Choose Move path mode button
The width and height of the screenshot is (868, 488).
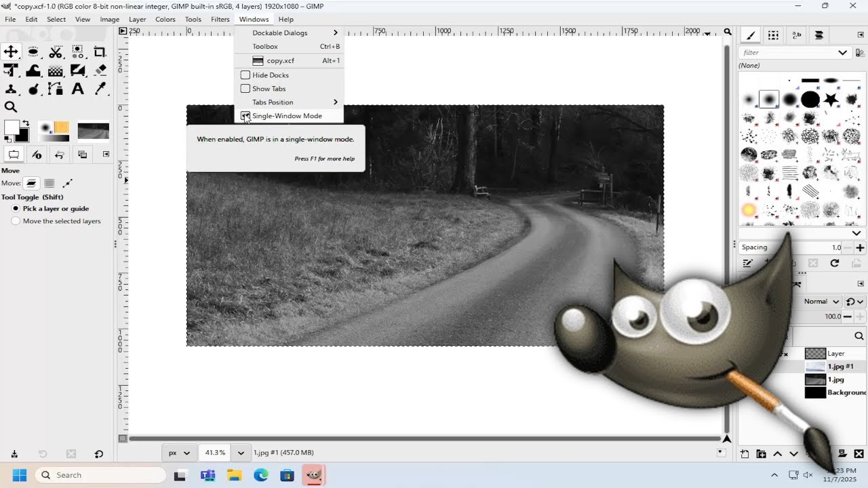click(x=67, y=183)
